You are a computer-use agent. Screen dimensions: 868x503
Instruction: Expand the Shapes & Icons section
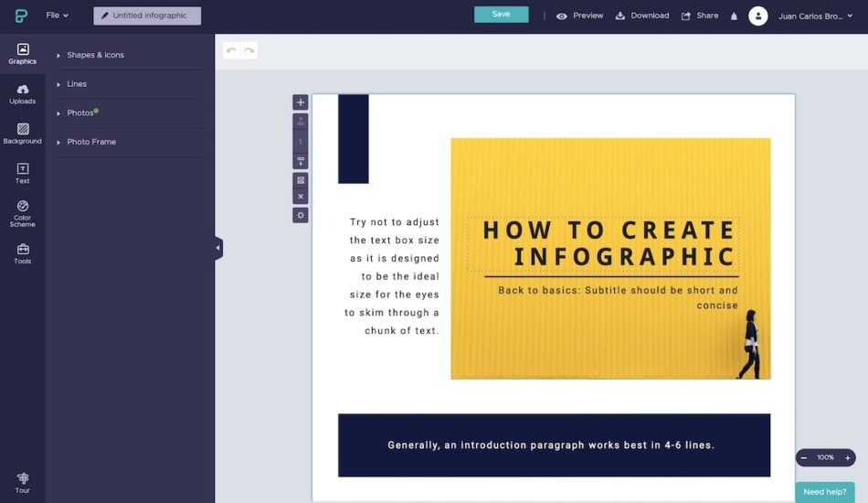point(95,55)
